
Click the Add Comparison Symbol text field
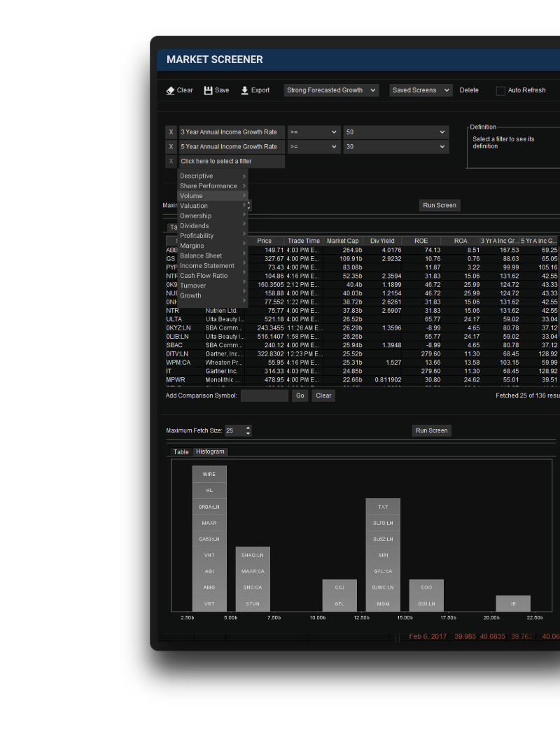tap(264, 395)
